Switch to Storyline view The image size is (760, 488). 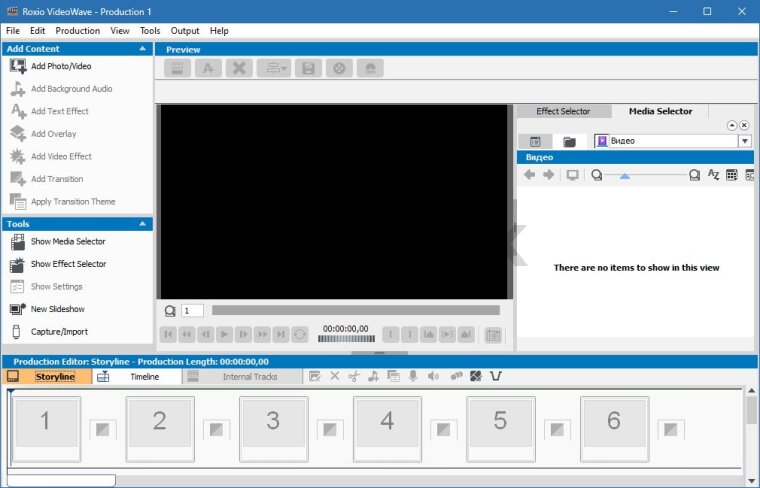coord(54,377)
